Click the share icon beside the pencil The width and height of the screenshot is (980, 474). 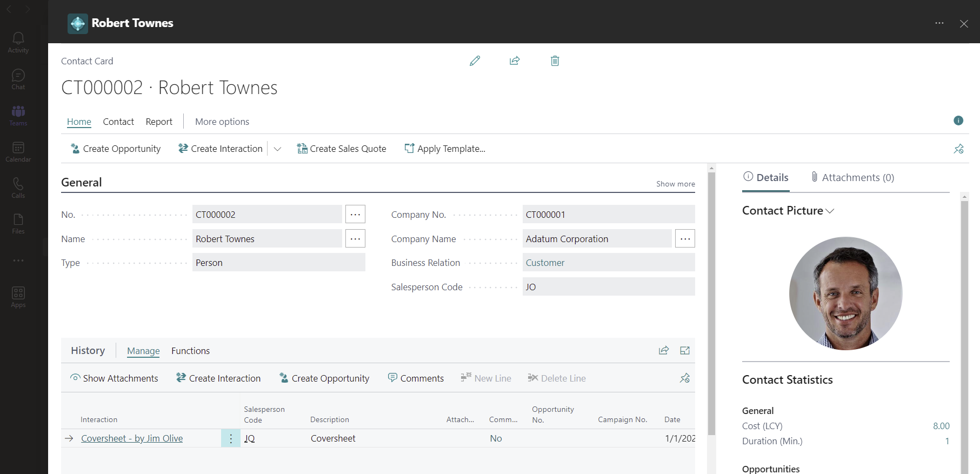515,61
